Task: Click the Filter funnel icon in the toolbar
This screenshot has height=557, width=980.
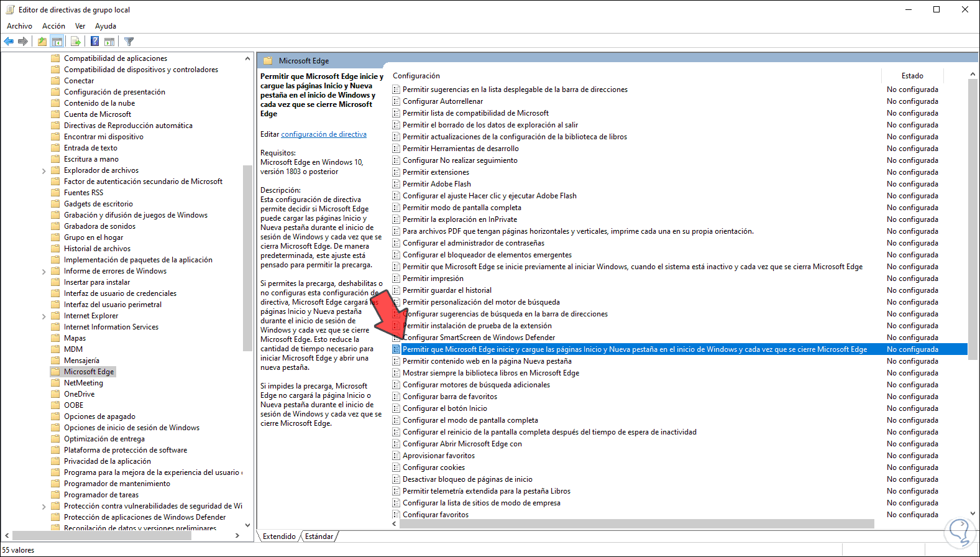Action: [129, 42]
